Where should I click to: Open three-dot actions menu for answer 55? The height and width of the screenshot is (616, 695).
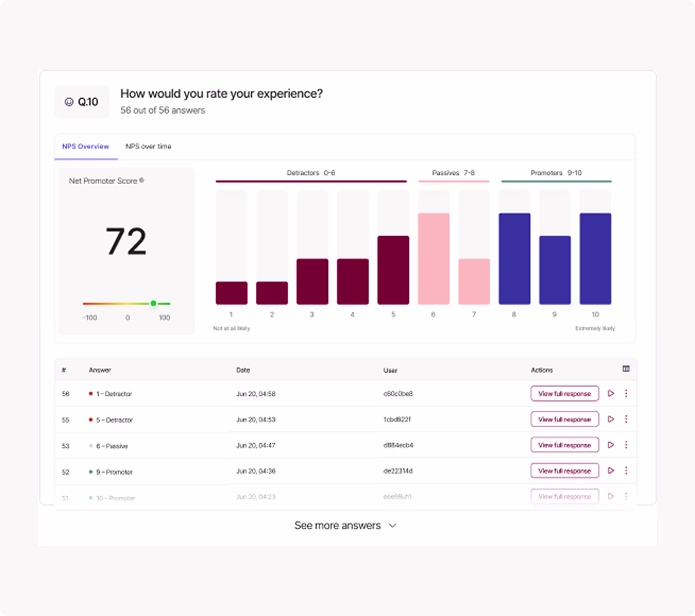[626, 419]
